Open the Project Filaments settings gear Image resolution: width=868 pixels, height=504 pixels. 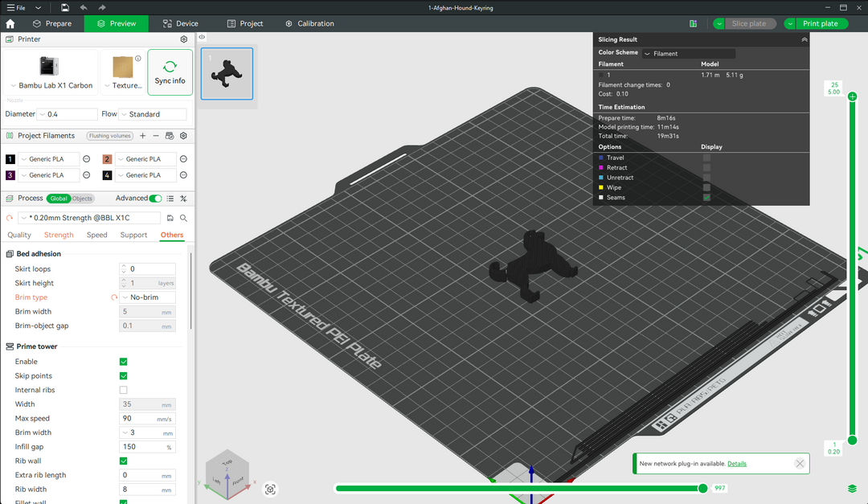(x=183, y=136)
